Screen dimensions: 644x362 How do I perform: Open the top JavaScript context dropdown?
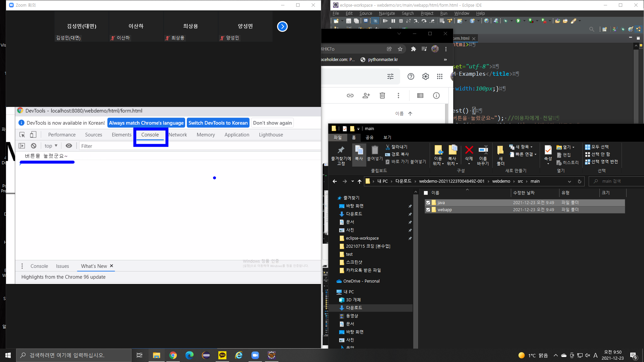[x=51, y=146]
